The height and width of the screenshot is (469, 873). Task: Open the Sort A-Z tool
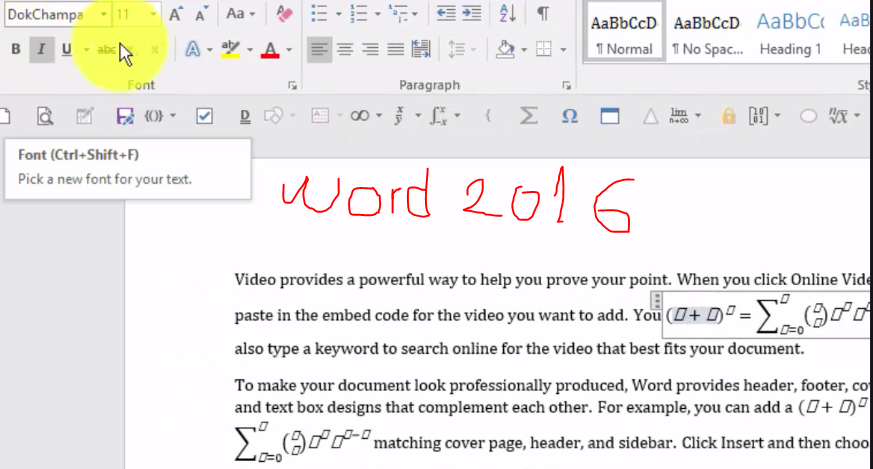[x=507, y=13]
